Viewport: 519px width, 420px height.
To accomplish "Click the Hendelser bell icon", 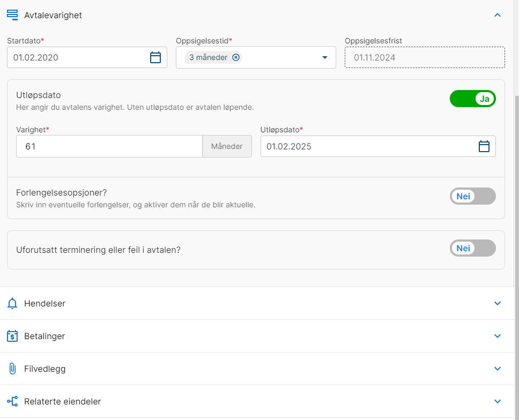I will (12, 303).
